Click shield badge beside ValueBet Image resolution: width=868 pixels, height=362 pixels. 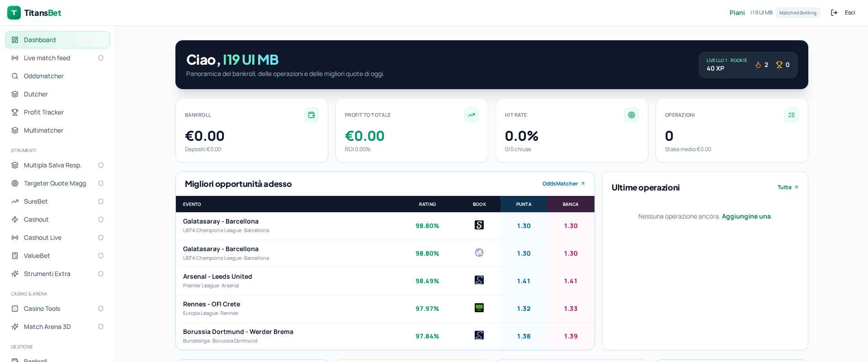pos(101,256)
